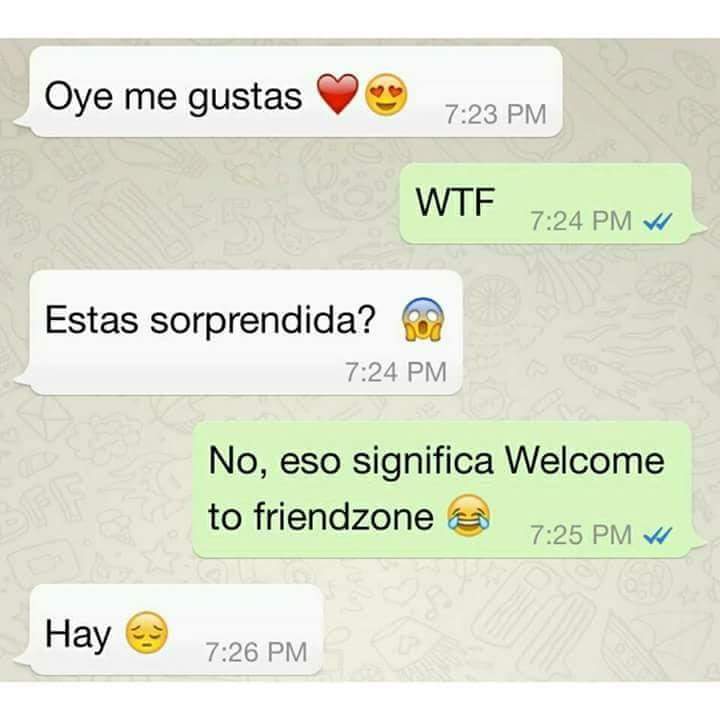Tap the 'to friendzone' line of text

coord(321,516)
